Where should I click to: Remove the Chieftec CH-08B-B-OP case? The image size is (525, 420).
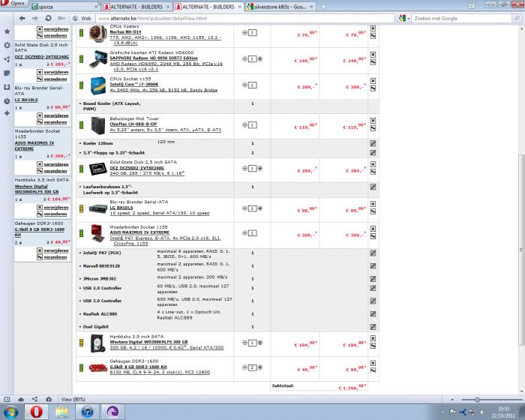click(373, 121)
